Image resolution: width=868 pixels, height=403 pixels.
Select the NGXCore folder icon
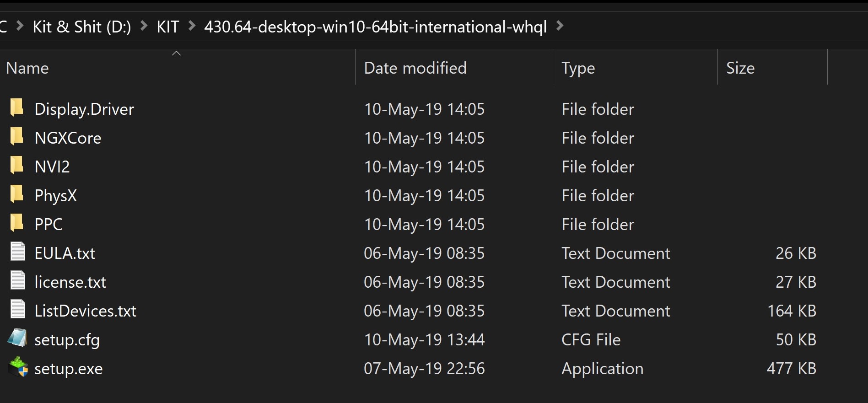coord(17,137)
